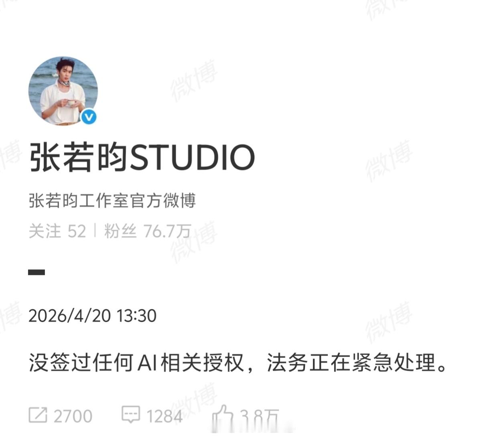Click the 3.8万 likes count
504x438 pixels.
click(x=259, y=417)
